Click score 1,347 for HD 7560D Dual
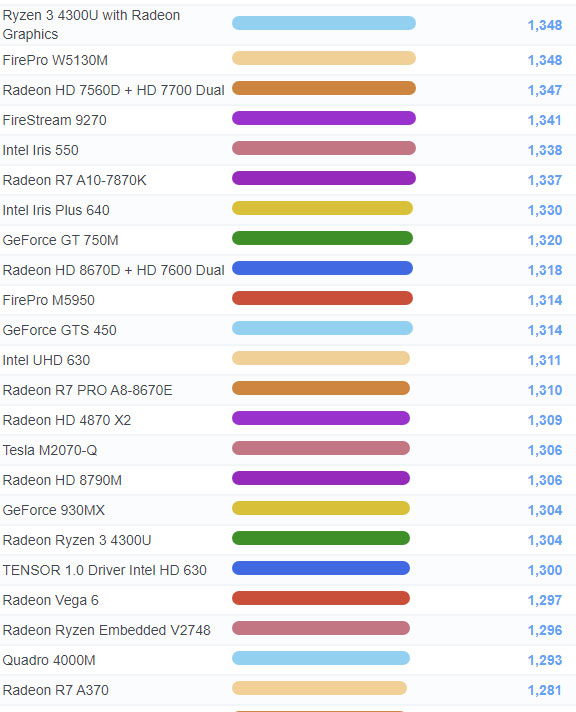This screenshot has width=576, height=712. 545,90
